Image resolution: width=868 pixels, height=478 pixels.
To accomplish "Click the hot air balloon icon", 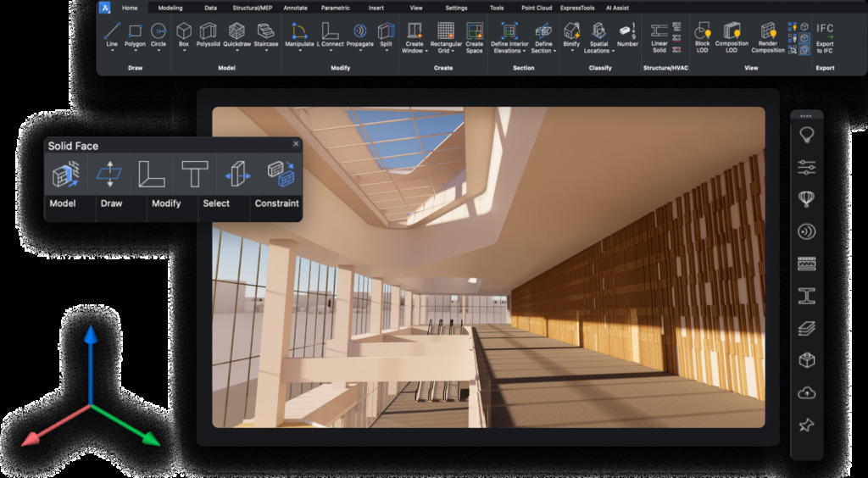I will pyautogui.click(x=806, y=199).
